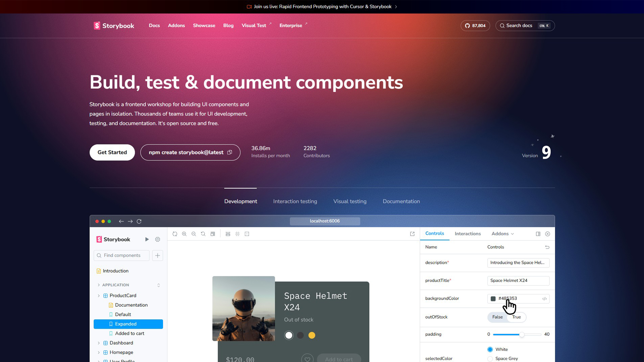Reset controls with the undo arrow icon
644x362 pixels.
[x=547, y=247]
